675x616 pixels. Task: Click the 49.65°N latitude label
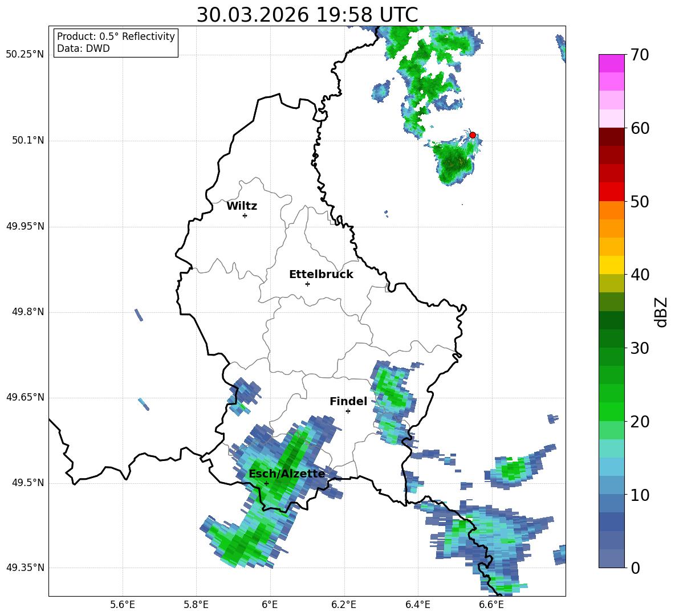(x=25, y=397)
